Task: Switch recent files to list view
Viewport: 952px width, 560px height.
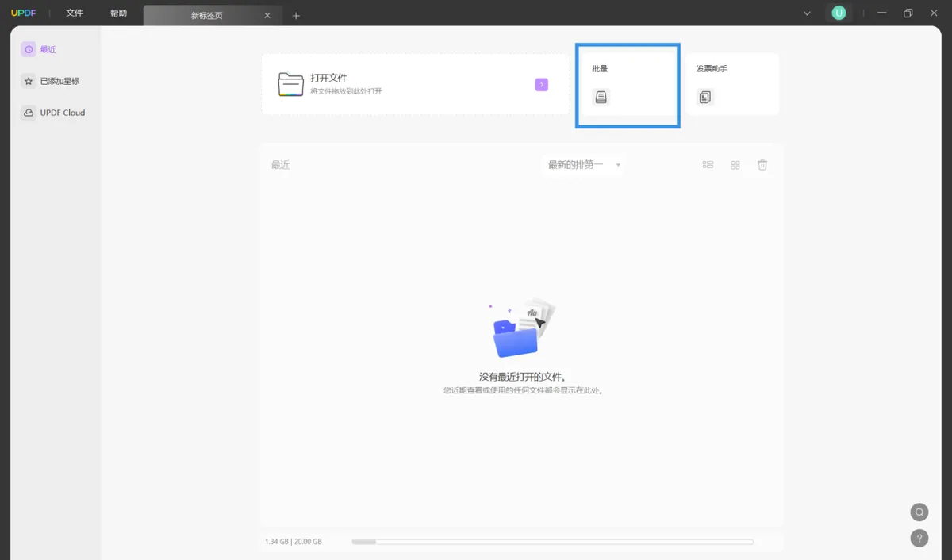Action: tap(708, 165)
